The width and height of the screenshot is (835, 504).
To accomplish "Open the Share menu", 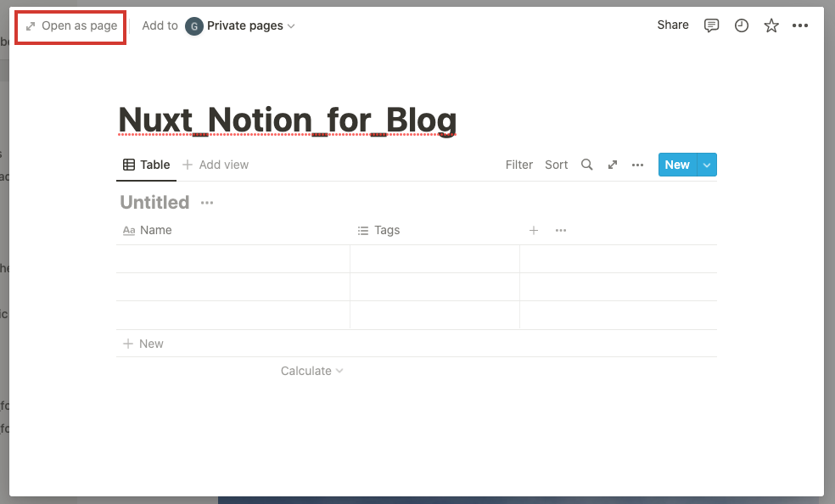I will 673,25.
